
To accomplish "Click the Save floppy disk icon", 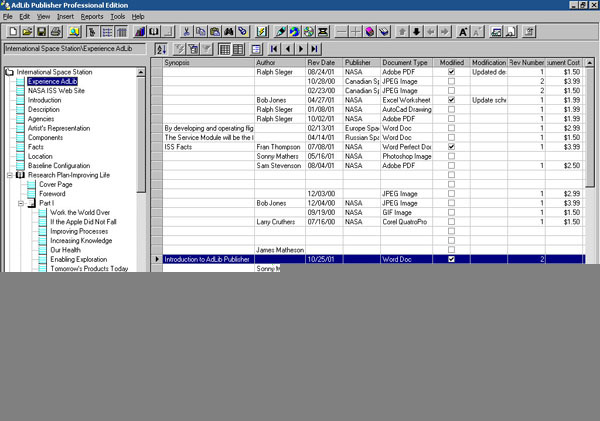I will tap(41, 32).
